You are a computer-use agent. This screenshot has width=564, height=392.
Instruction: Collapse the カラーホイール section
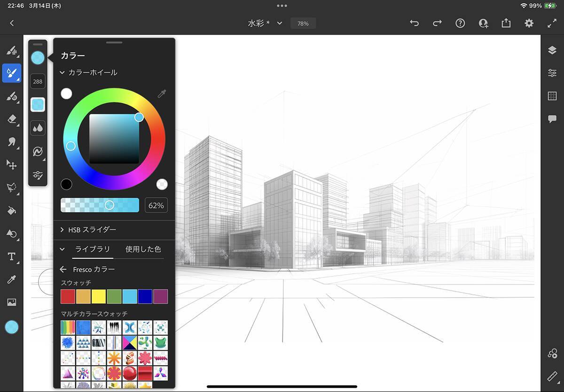click(62, 73)
